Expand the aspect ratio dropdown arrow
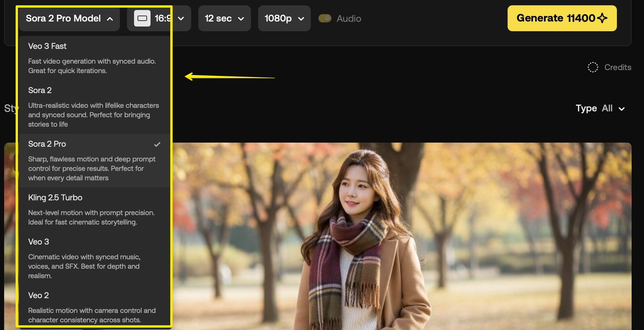 (x=181, y=19)
